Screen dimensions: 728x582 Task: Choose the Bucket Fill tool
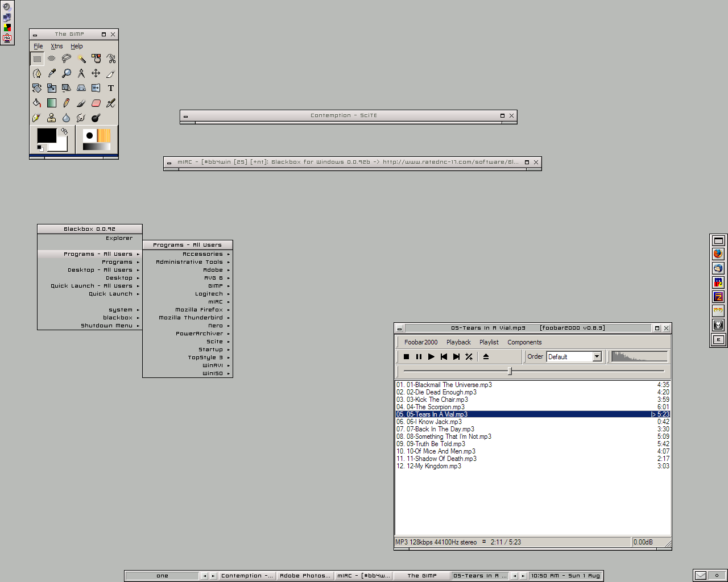click(37, 103)
